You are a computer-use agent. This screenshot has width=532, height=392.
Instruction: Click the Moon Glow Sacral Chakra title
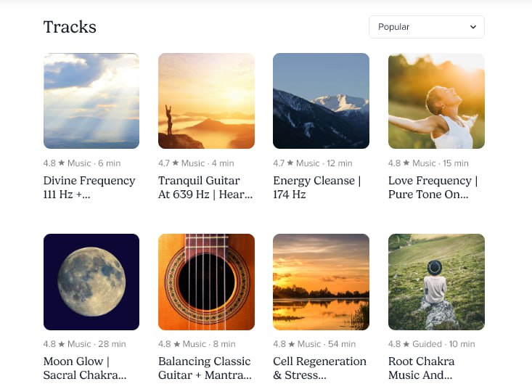point(85,368)
